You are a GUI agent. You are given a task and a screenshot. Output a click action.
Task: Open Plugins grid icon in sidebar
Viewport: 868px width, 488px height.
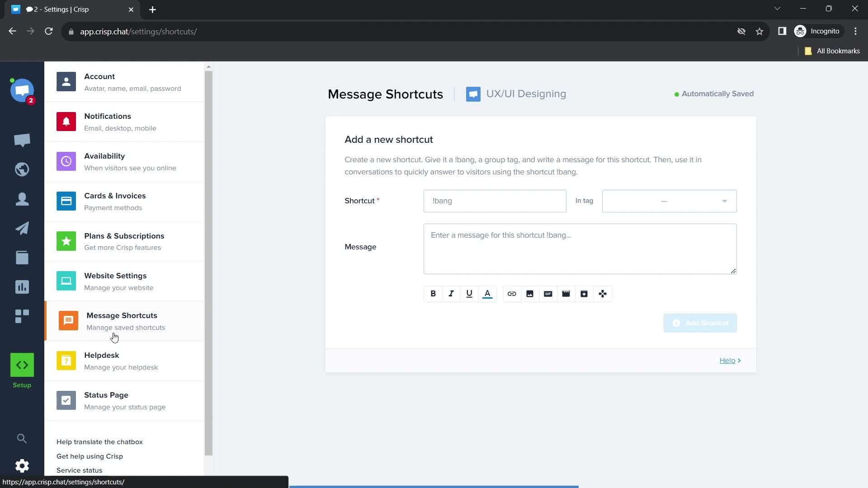[22, 316]
